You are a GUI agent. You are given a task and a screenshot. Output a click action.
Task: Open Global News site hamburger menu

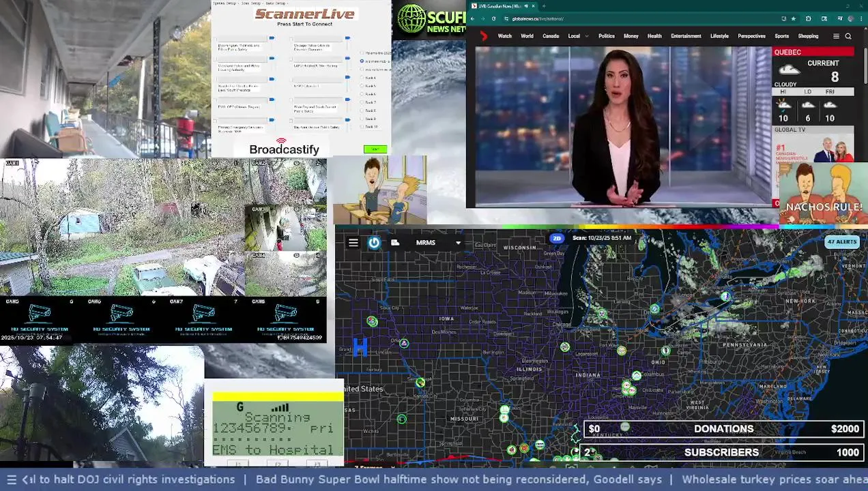836,36
